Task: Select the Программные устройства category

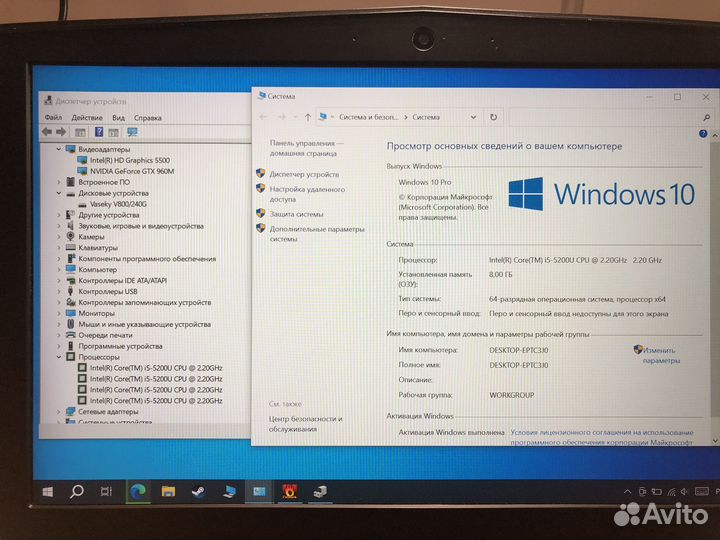Action: (120, 346)
